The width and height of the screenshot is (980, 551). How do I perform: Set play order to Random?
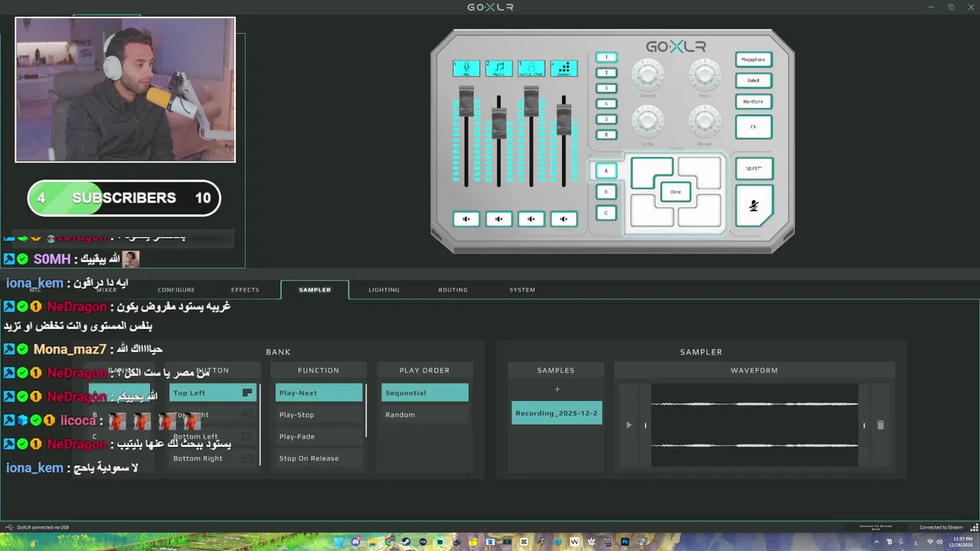pyautogui.click(x=425, y=415)
